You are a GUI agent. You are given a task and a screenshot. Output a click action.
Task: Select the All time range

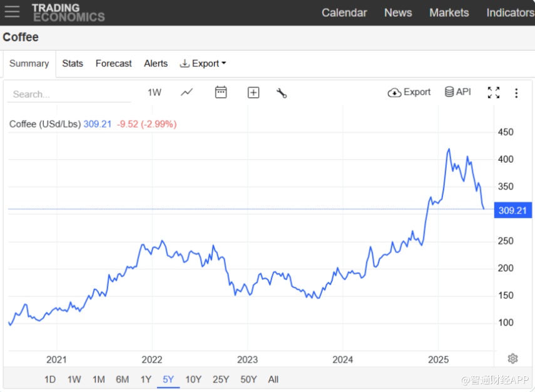[273, 379]
